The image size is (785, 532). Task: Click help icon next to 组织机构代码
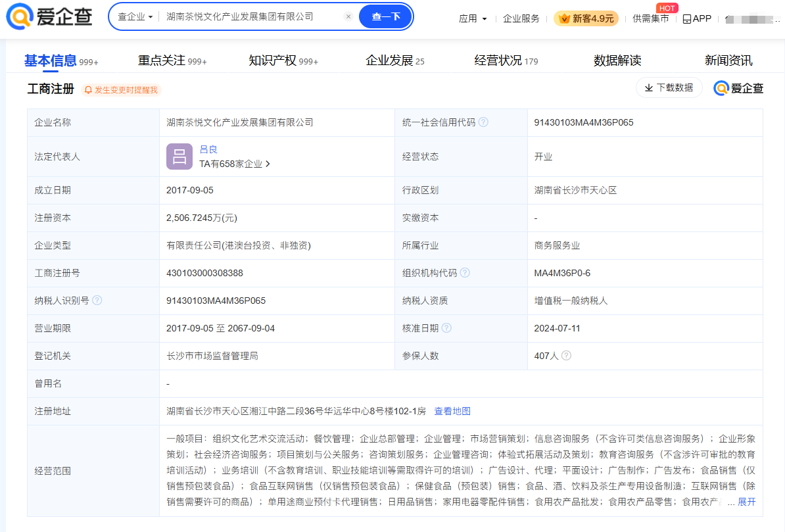pyautogui.click(x=465, y=273)
